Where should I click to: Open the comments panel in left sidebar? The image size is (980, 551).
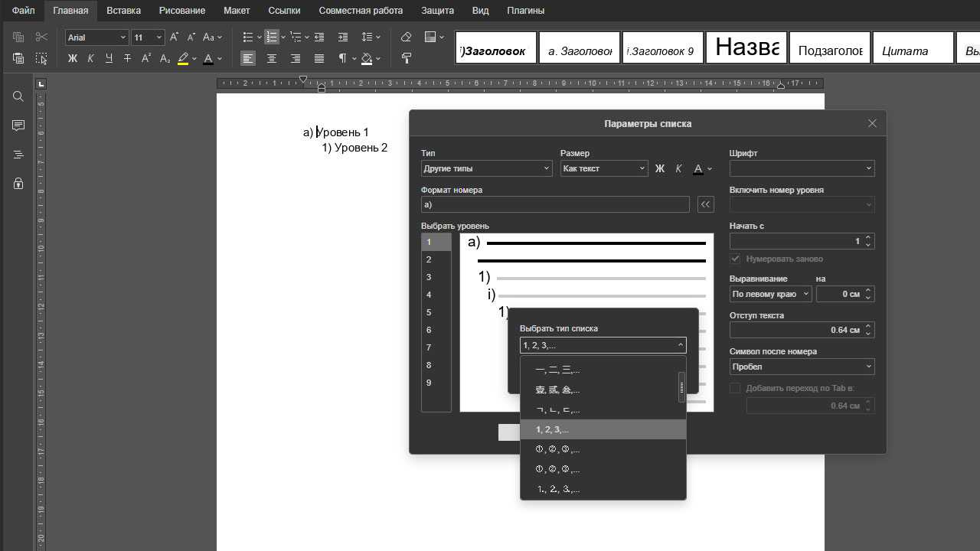coord(18,126)
